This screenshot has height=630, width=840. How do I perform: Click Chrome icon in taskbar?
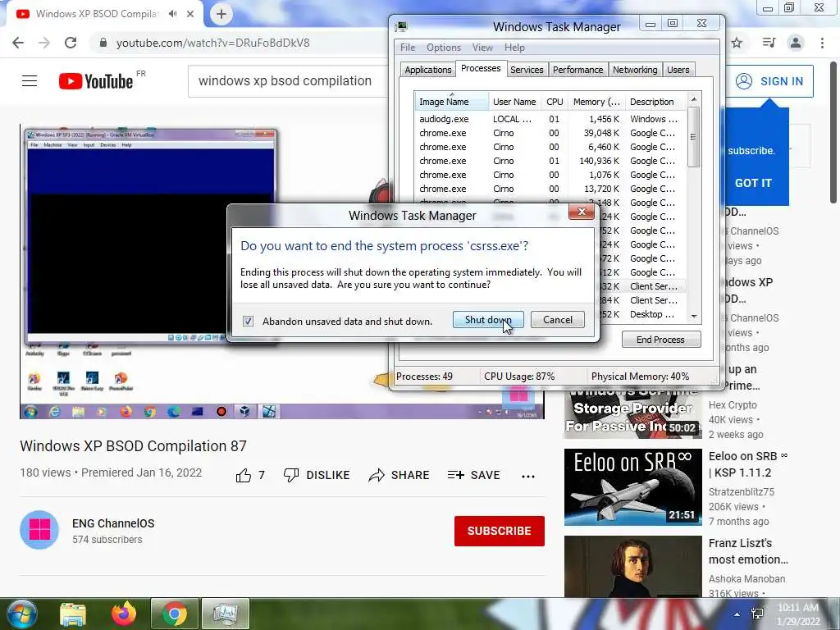click(174, 614)
